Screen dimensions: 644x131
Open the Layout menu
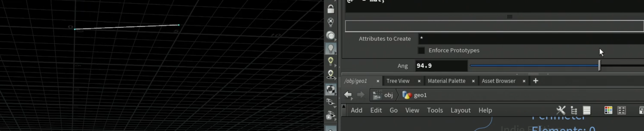pyautogui.click(x=460, y=110)
